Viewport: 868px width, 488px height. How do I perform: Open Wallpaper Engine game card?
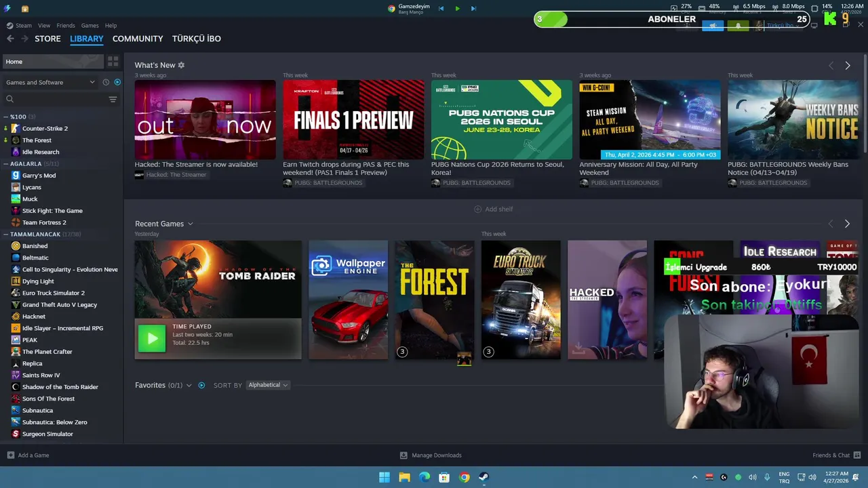click(348, 300)
